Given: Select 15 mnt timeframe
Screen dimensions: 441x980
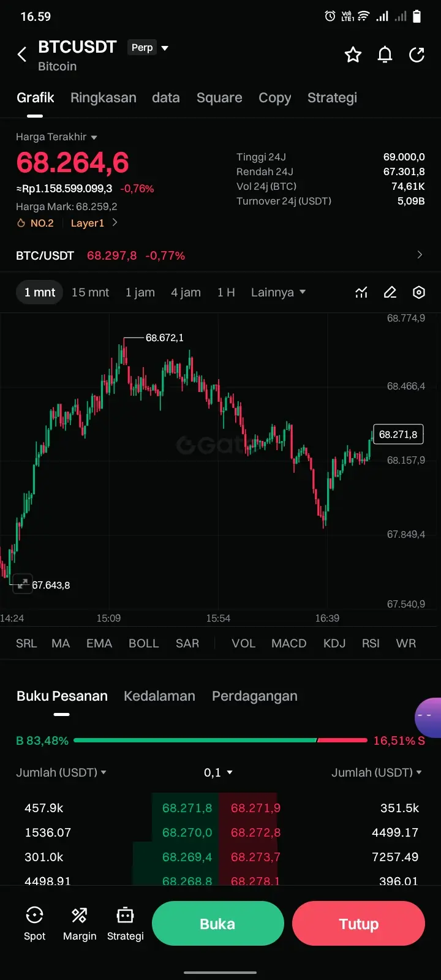Looking at the screenshot, I should pos(90,293).
